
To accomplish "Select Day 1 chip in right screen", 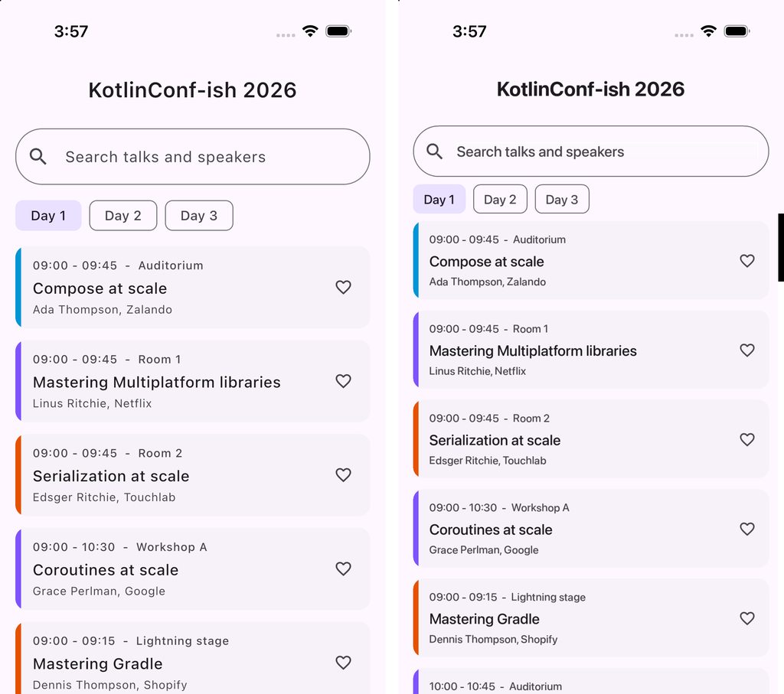I will pyautogui.click(x=439, y=200).
